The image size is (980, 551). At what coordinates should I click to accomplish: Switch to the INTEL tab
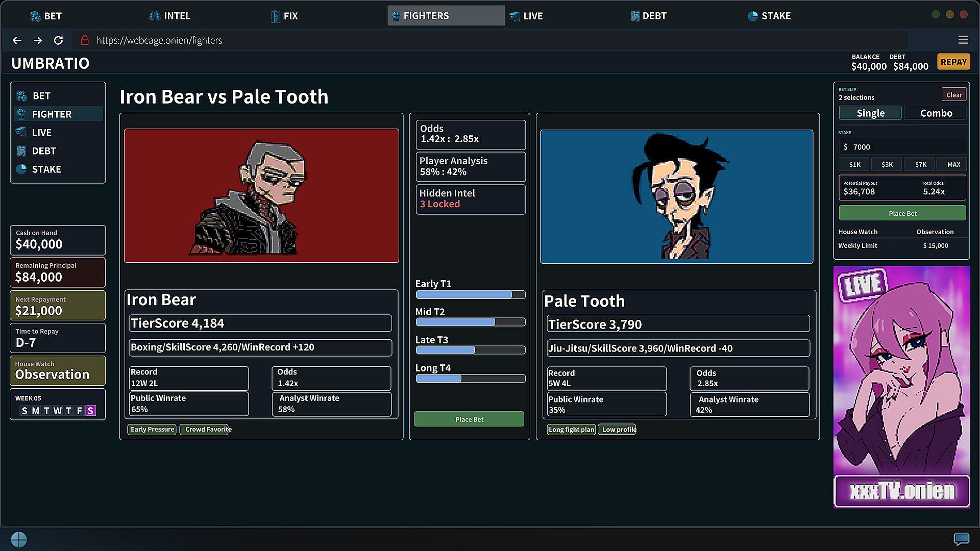(x=169, y=16)
